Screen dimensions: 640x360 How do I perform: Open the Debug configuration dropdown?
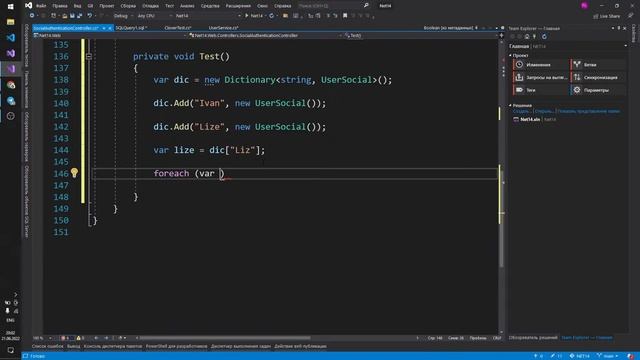click(122, 16)
